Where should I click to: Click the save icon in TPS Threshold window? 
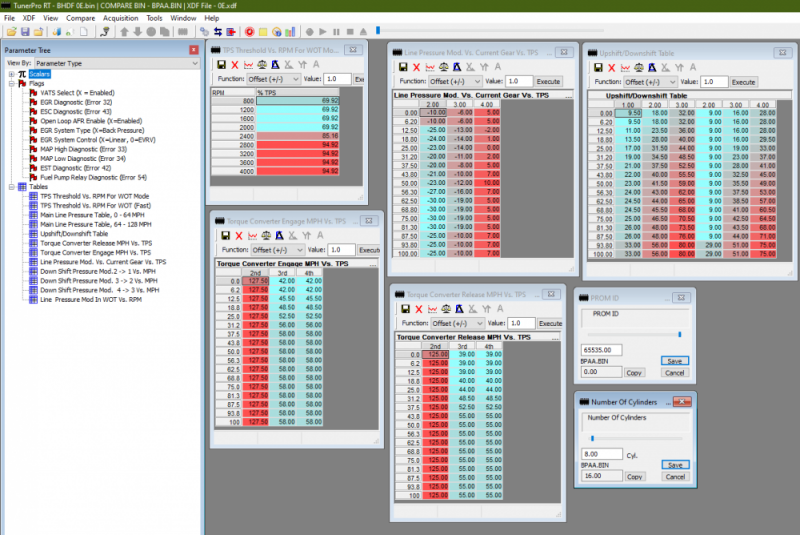[x=220, y=64]
